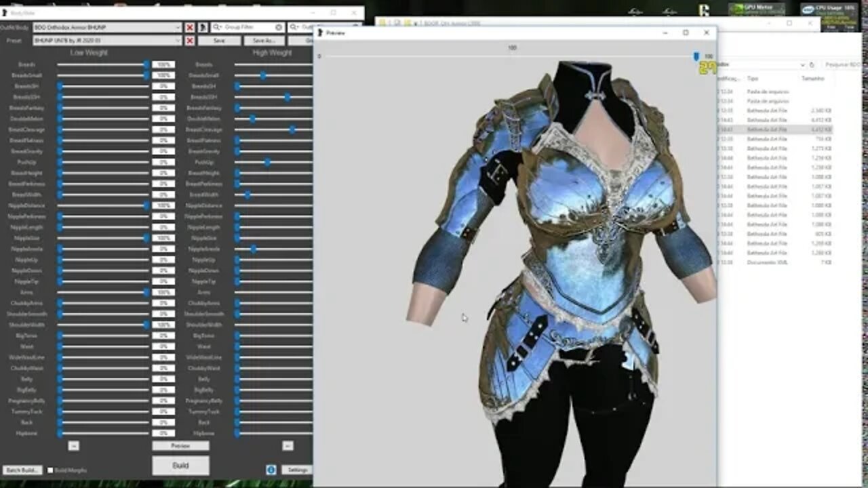Click the High Weight BreastCleavage slider handle

tap(292, 129)
